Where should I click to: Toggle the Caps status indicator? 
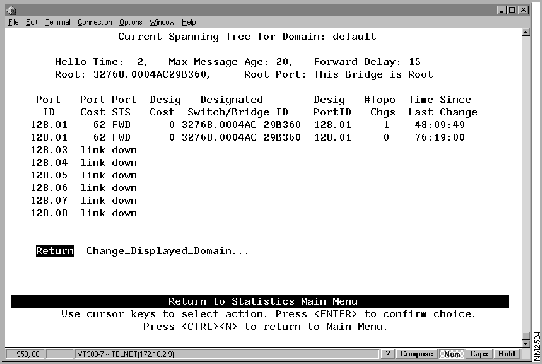[479, 354]
